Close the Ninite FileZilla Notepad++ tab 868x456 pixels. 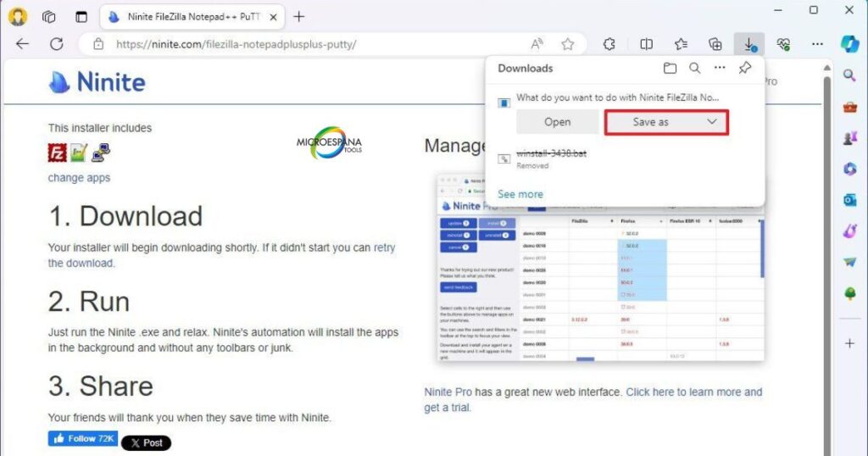(273, 17)
